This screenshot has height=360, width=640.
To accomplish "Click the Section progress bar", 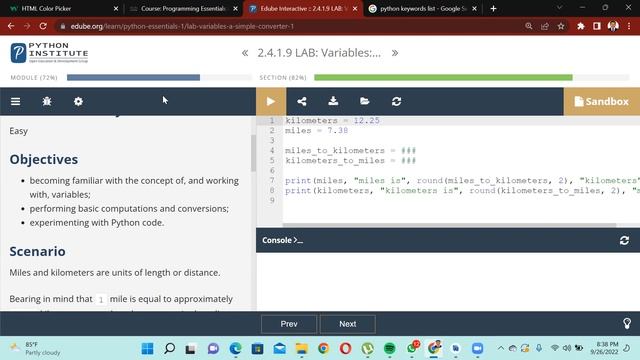I will [471, 78].
